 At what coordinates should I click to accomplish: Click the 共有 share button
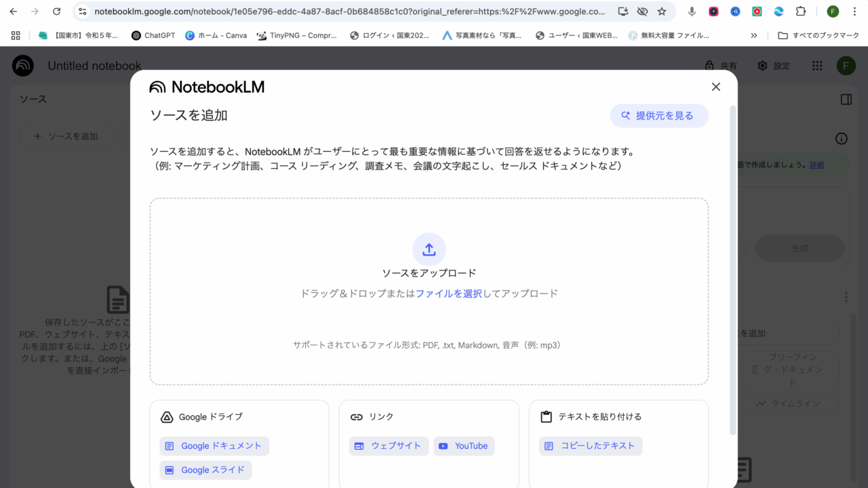pyautogui.click(x=721, y=66)
